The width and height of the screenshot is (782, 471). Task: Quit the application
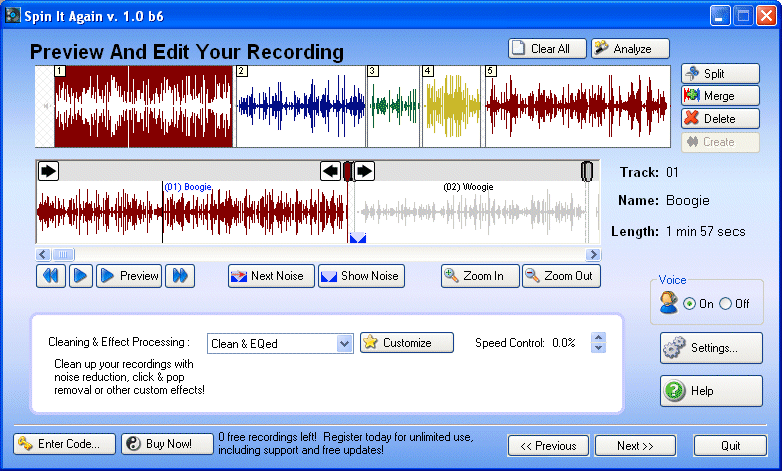coord(730,446)
